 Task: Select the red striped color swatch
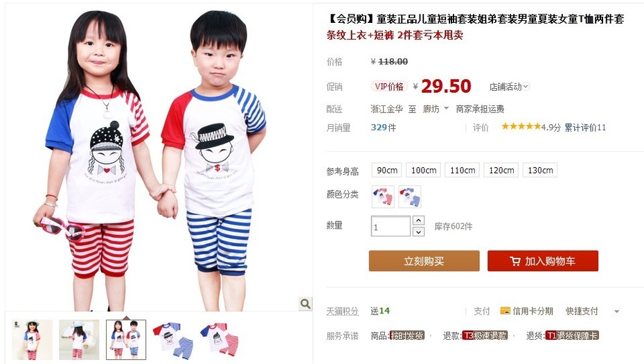click(x=383, y=196)
